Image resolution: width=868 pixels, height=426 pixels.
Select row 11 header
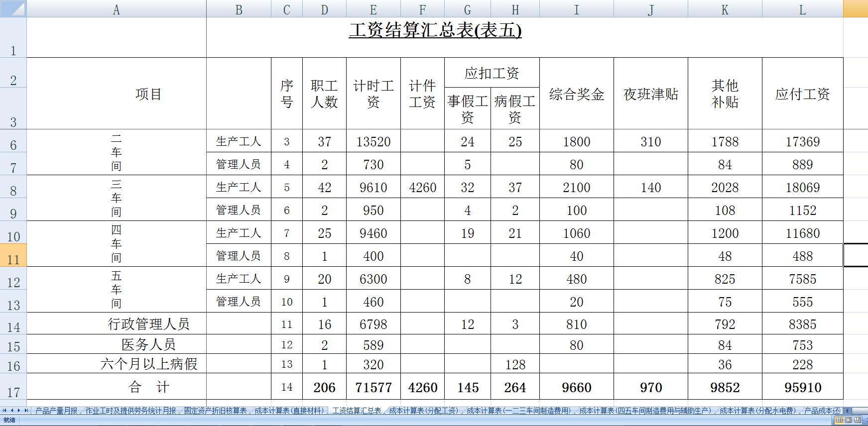[13, 255]
